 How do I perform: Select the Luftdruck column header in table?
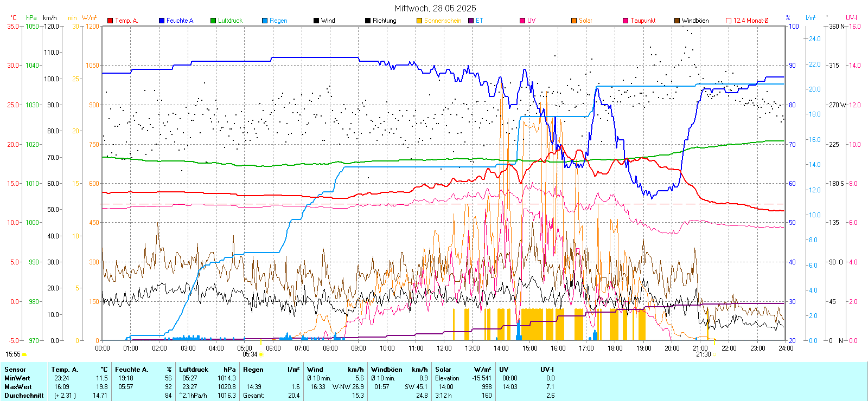click(194, 370)
